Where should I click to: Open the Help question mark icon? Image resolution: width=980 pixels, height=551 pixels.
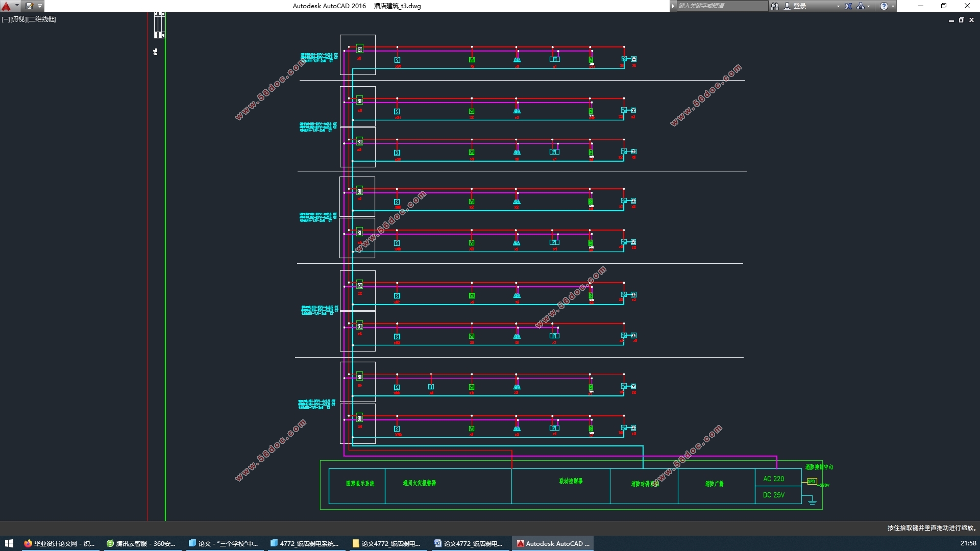coord(884,6)
